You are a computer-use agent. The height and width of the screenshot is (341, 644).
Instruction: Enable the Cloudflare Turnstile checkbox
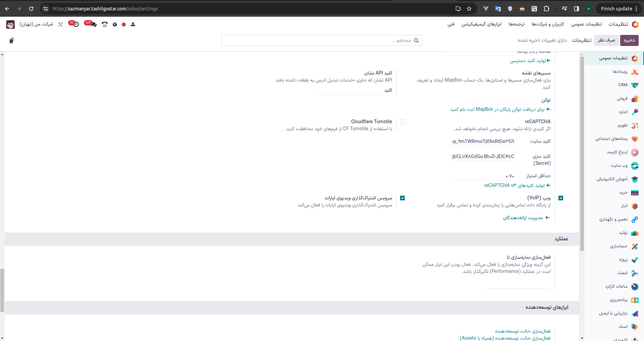(402, 122)
